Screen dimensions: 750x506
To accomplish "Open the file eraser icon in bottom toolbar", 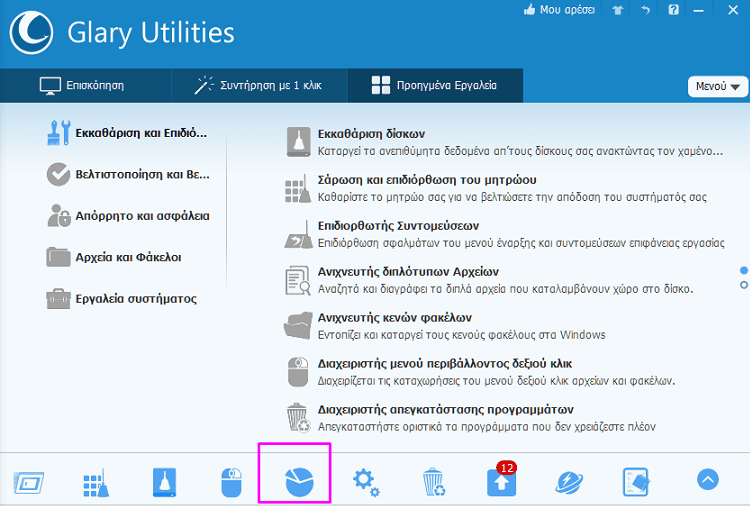I will 636,482.
